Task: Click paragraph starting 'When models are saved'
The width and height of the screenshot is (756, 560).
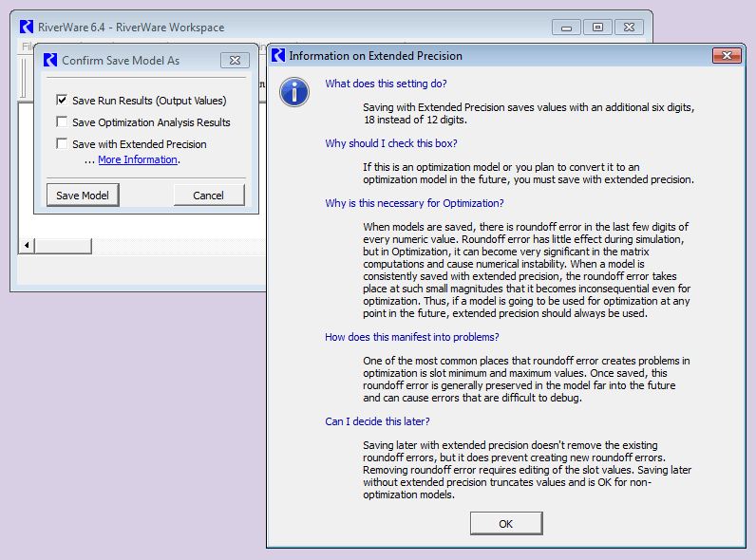Action: 526,270
